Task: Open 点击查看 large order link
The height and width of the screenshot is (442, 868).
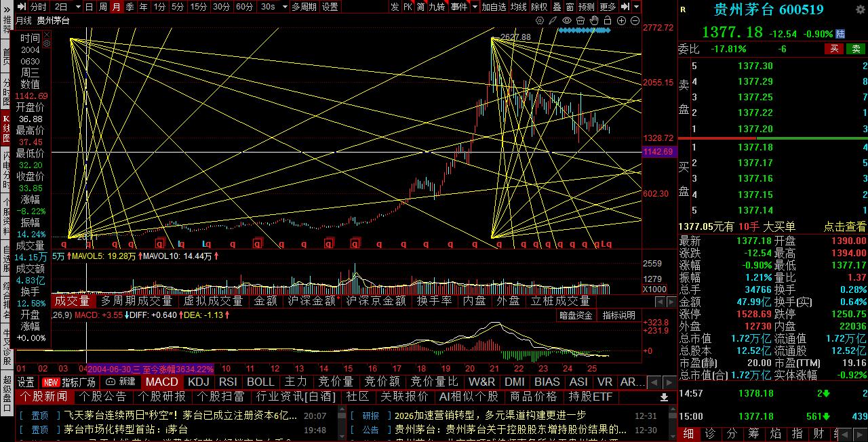Action: 844,226
